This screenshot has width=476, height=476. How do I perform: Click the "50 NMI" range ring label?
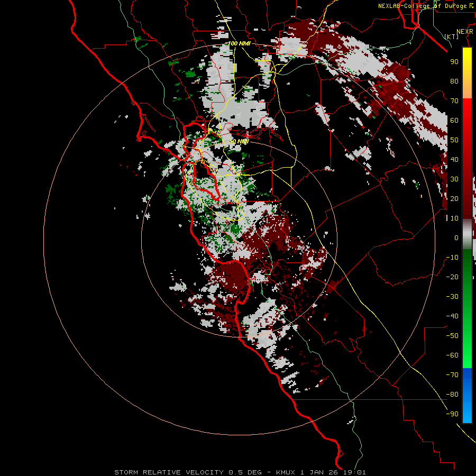click(239, 141)
